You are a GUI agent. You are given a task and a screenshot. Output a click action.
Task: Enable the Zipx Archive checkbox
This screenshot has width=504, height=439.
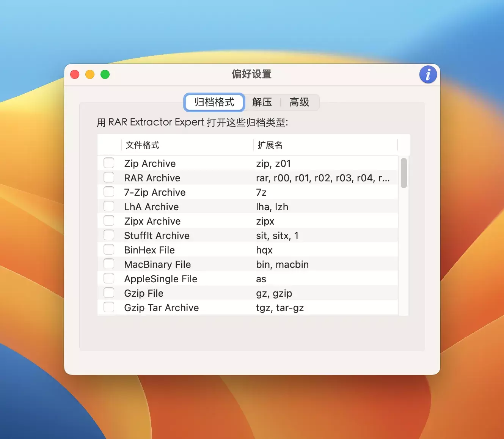tap(109, 221)
